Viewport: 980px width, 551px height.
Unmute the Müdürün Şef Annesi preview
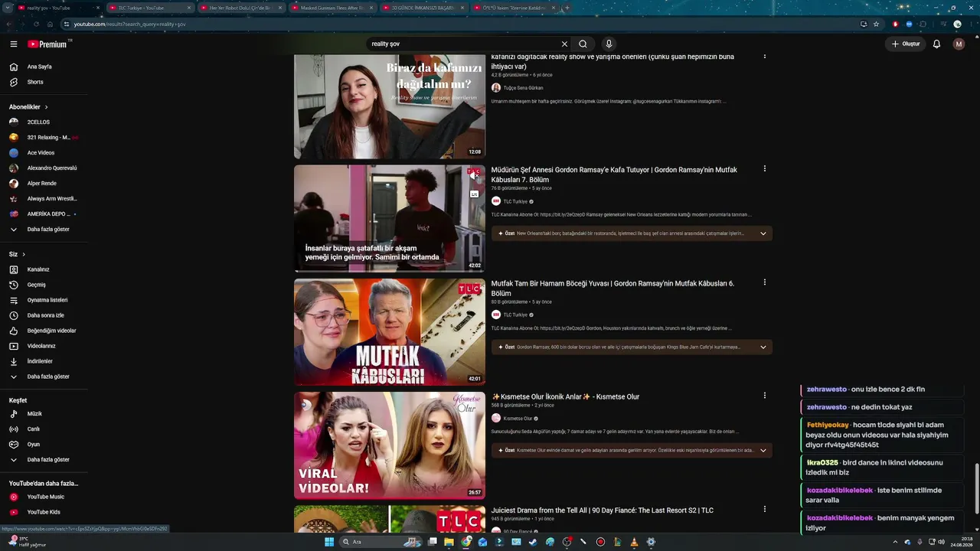pos(474,174)
